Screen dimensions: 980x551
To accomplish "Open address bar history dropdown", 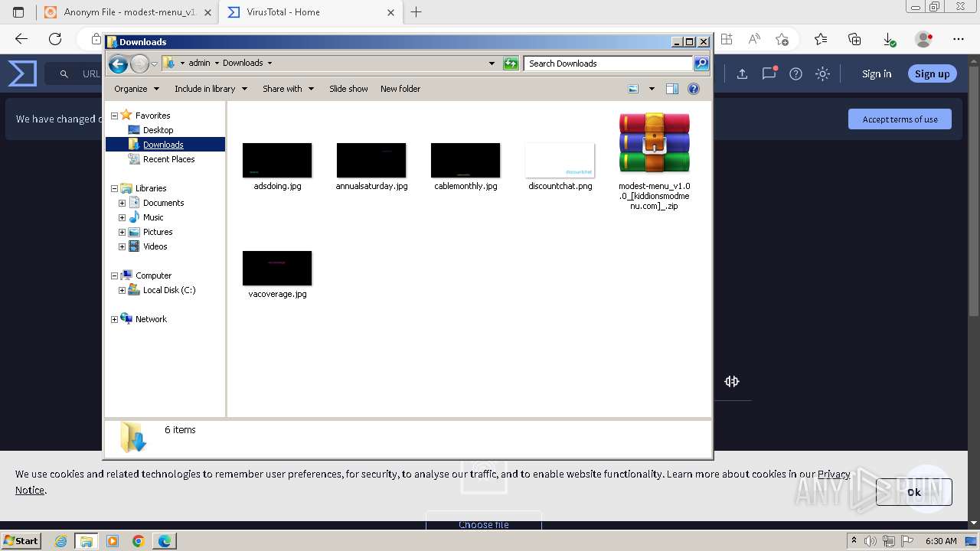I will pyautogui.click(x=492, y=64).
